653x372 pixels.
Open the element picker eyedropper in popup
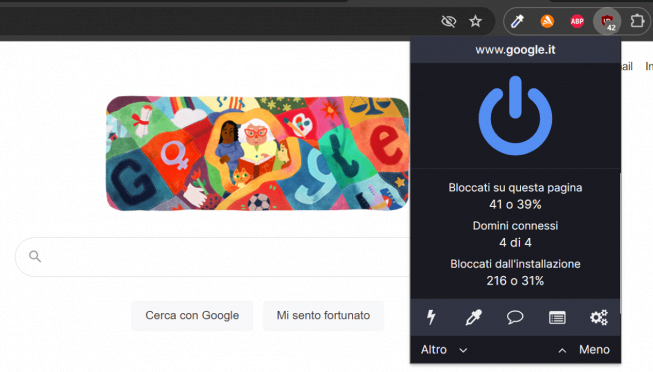coord(474,317)
